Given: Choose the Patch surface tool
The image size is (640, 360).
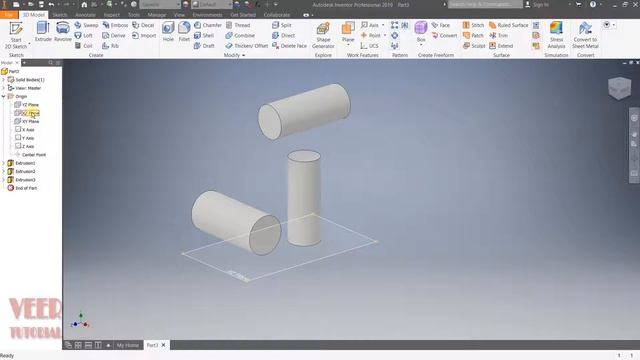Looking at the screenshot, I should [x=473, y=36].
